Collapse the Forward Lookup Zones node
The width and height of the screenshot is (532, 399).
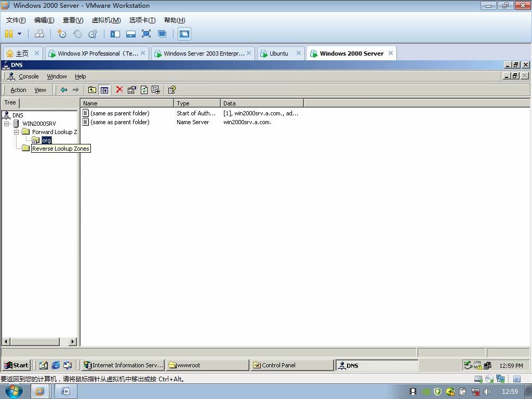pyautogui.click(x=16, y=132)
